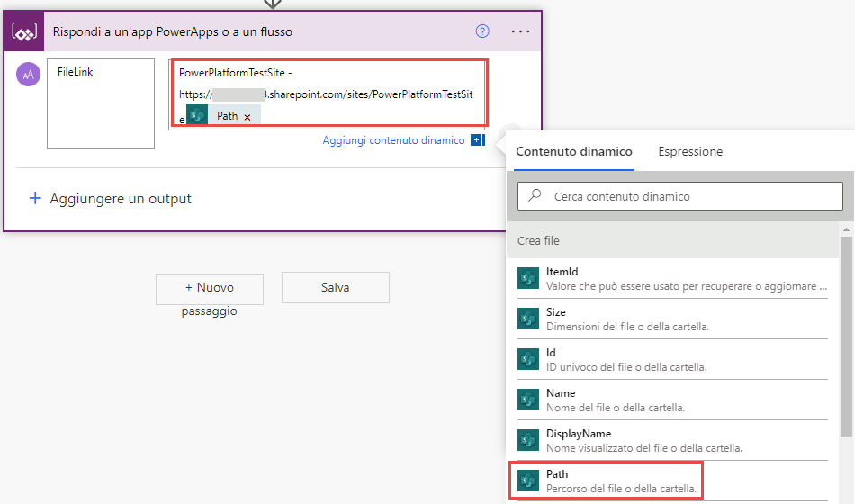The height and width of the screenshot is (504, 855).
Task: Click the SharePoint icon beside ItemId
Action: (527, 279)
